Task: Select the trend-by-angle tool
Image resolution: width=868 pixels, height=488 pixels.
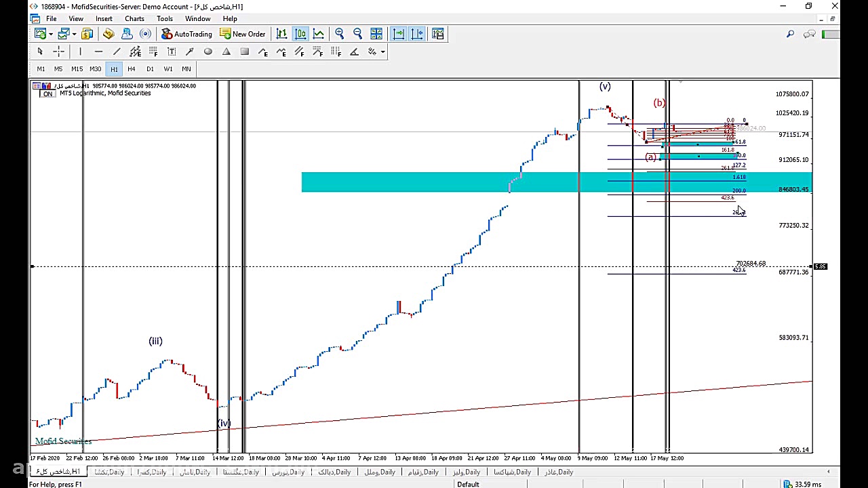Action: (354, 52)
